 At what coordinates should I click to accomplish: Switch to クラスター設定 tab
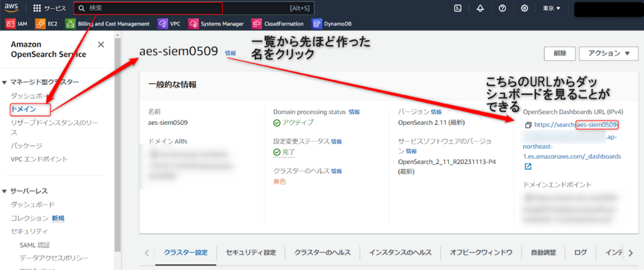point(186,252)
